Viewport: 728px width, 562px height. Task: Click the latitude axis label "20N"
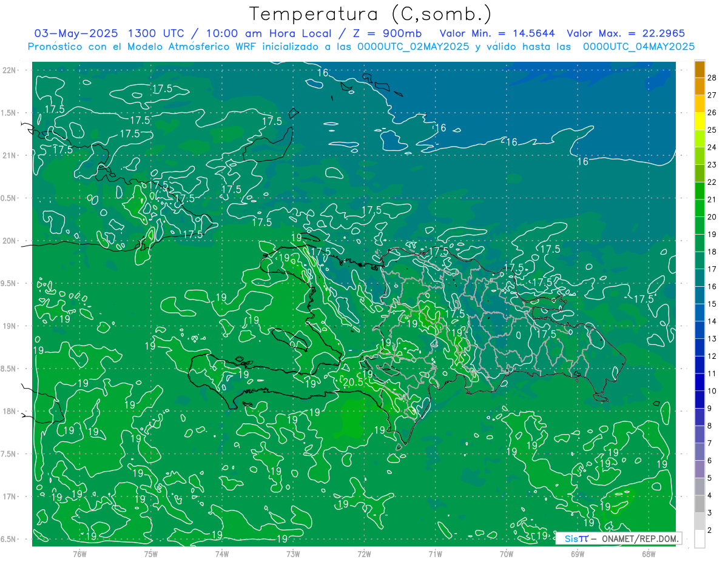click(9, 241)
